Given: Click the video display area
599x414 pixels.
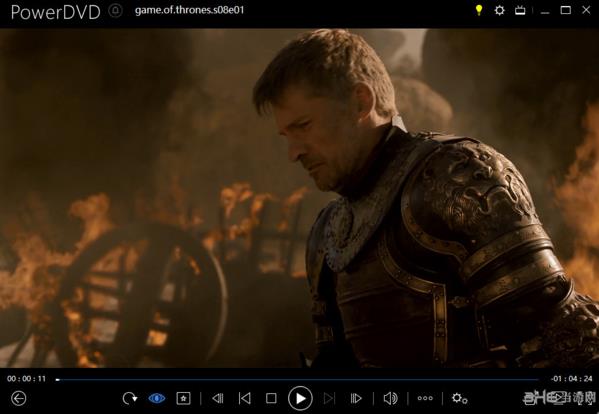Looking at the screenshot, I should (300, 198).
